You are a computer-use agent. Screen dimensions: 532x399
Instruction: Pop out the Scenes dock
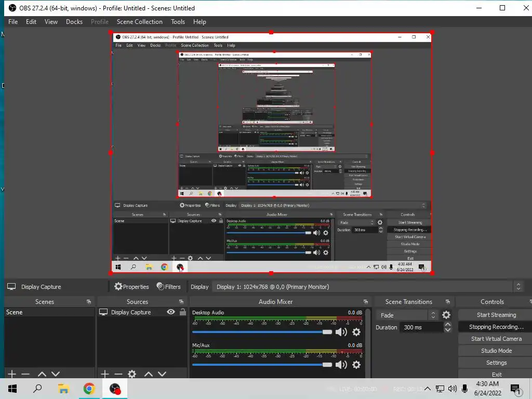pos(89,302)
